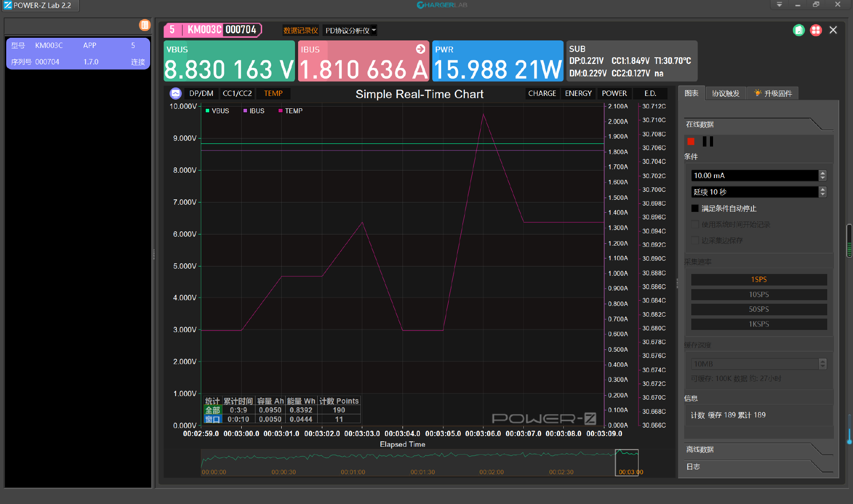Click the lightbulb icon on 升级固件 tab

757,93
